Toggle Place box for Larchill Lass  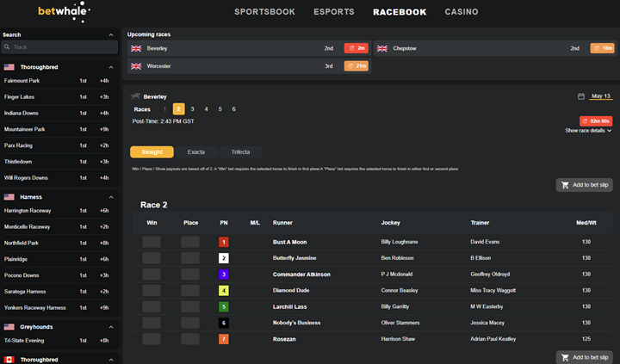click(190, 306)
